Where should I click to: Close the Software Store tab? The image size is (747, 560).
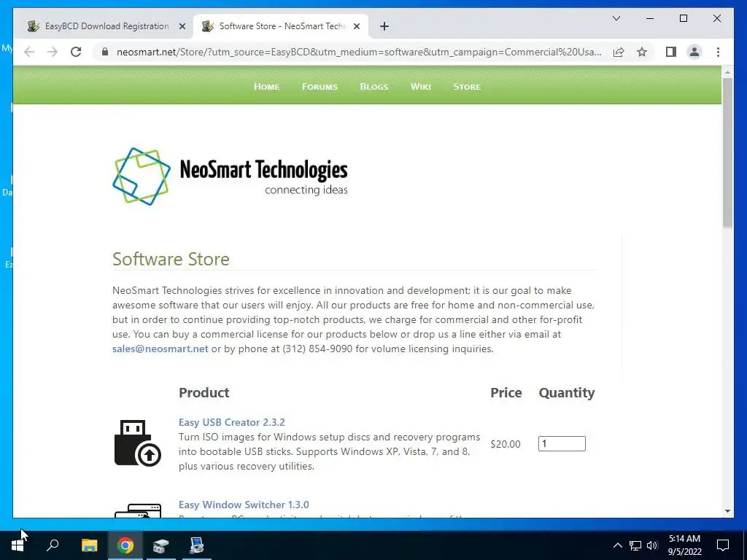point(356,27)
